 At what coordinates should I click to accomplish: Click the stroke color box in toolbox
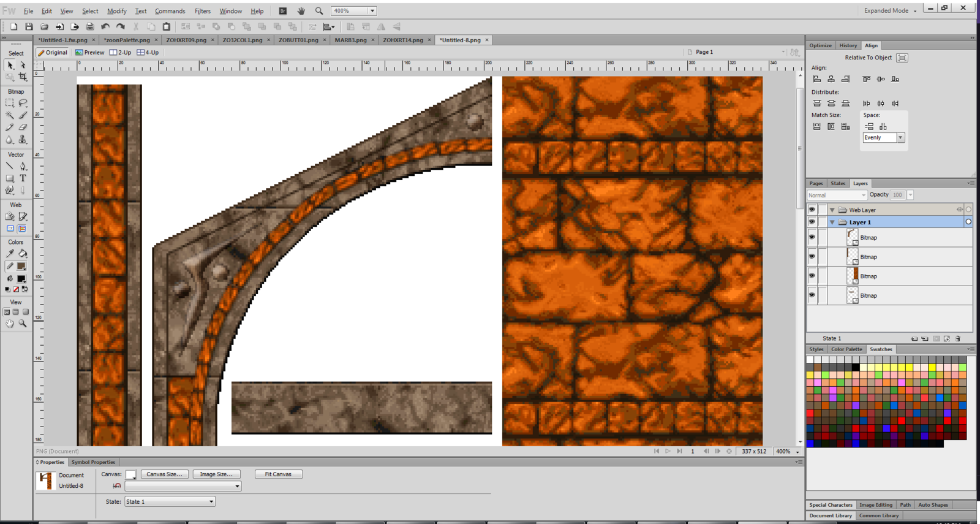click(21, 266)
